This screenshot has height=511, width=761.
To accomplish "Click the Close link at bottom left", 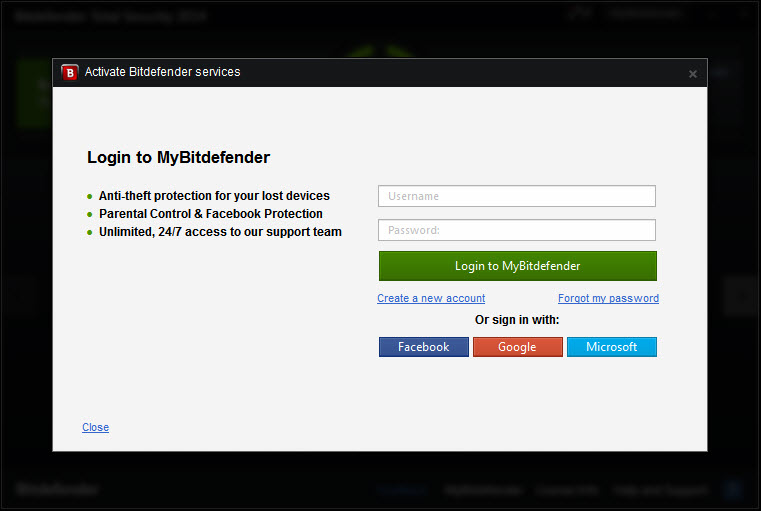I will 96,427.
